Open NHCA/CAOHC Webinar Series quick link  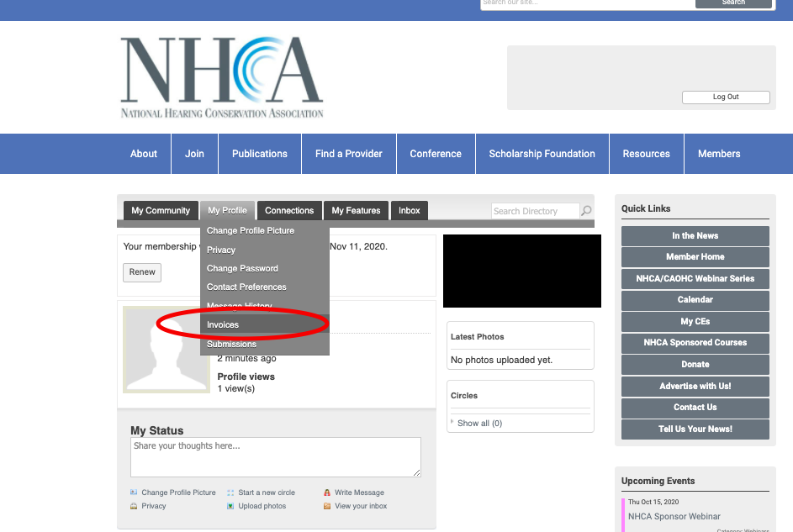click(x=695, y=278)
